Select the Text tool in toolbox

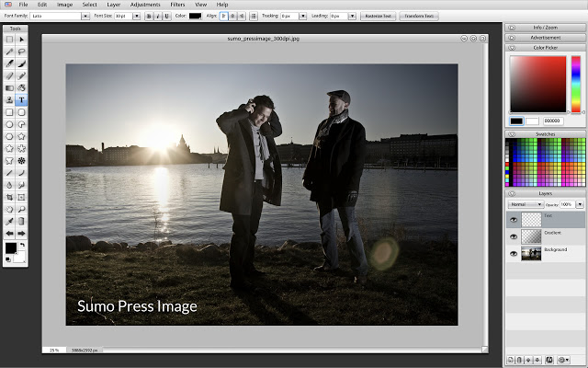21,99
